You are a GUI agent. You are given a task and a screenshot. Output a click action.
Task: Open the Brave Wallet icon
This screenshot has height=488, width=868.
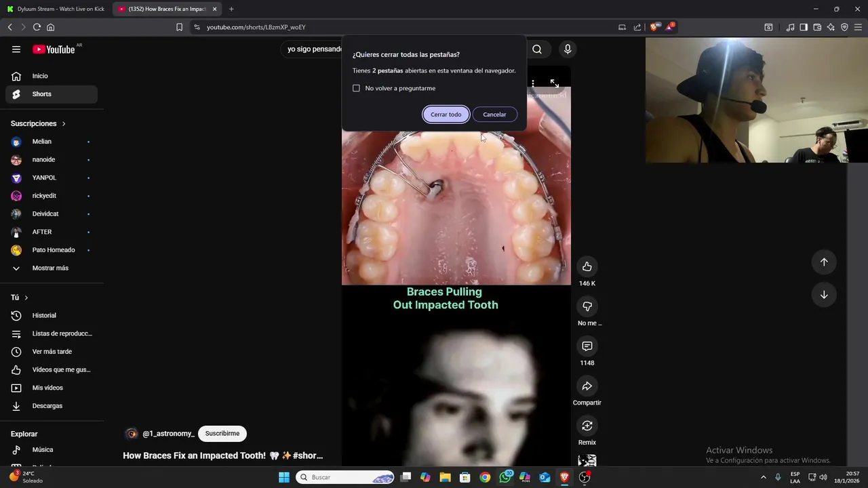817,27
